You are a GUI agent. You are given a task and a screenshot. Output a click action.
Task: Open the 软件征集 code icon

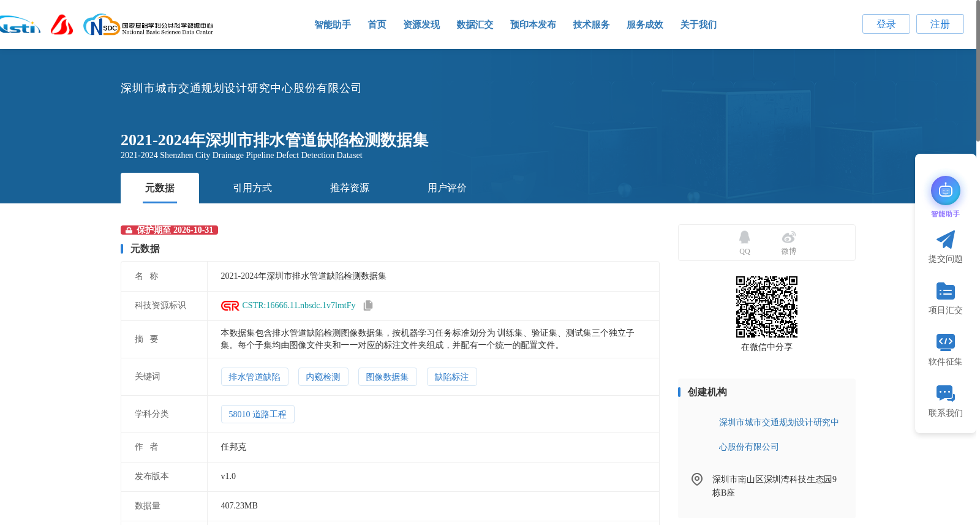pos(945,342)
